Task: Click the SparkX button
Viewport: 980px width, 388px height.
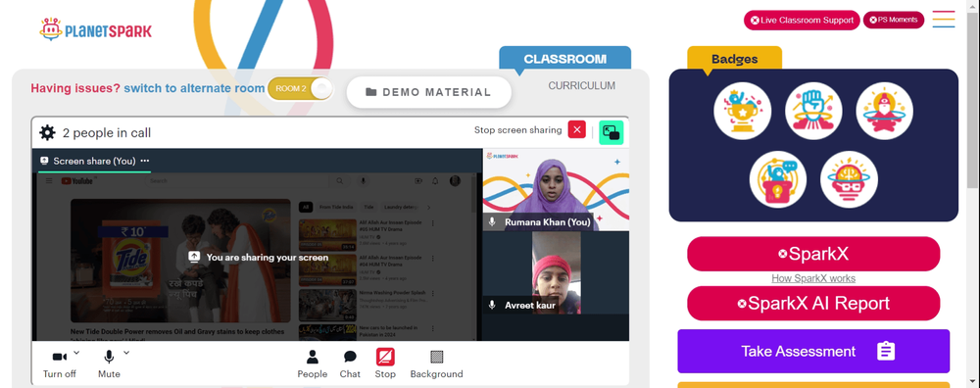Action: coord(813,254)
